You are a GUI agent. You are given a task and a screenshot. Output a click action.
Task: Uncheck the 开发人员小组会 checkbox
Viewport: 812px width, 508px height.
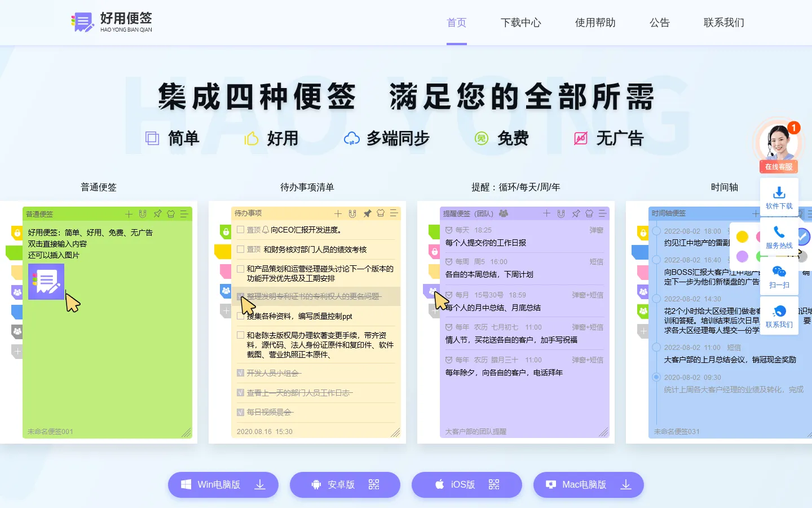(240, 373)
